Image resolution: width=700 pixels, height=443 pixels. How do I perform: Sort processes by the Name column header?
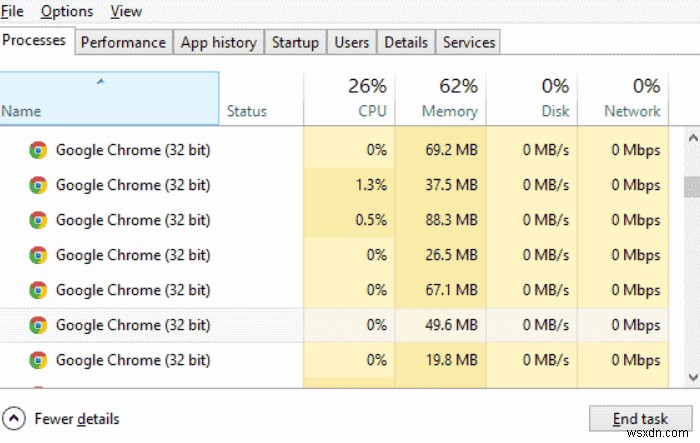(x=109, y=98)
